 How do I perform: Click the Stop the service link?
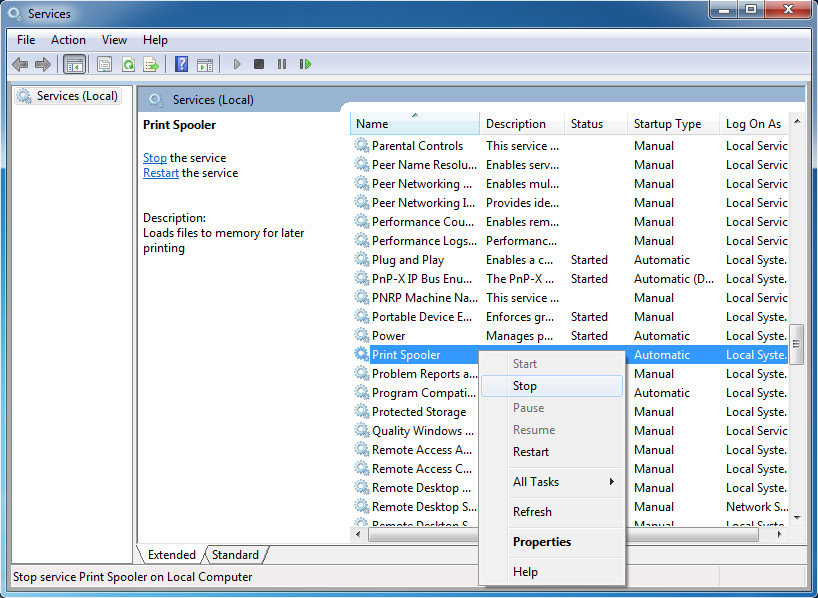[x=154, y=158]
